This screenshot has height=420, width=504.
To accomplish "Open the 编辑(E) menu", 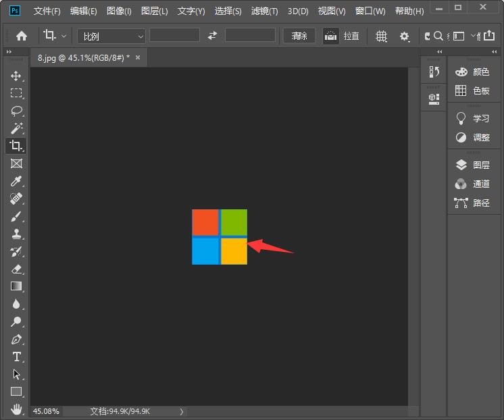I will point(83,11).
